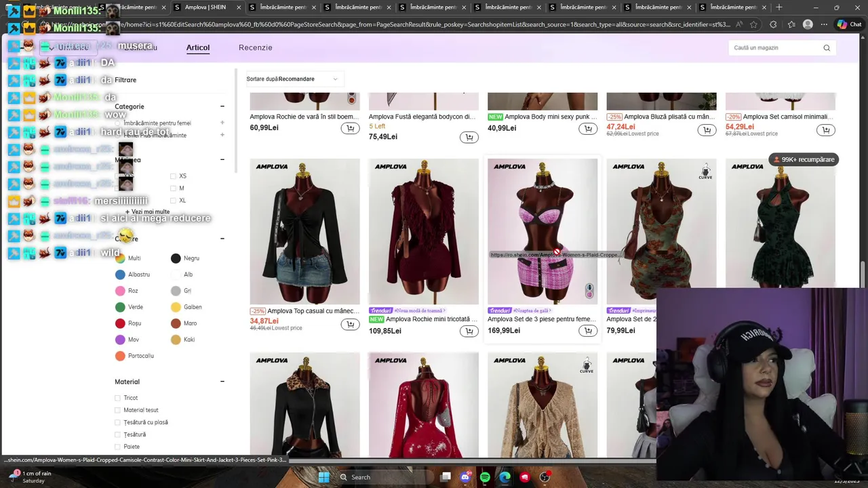This screenshot has height=488, width=868.
Task: Open the Amplova Rochie mini tricotată product link
Action: (x=433, y=319)
